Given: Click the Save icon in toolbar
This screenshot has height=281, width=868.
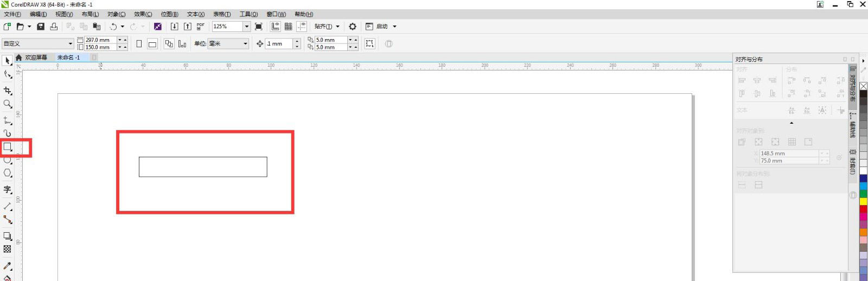Looking at the screenshot, I should [x=41, y=27].
